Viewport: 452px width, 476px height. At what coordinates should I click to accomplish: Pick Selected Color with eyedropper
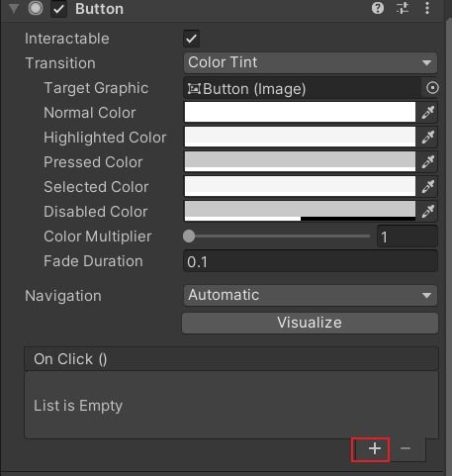point(428,187)
